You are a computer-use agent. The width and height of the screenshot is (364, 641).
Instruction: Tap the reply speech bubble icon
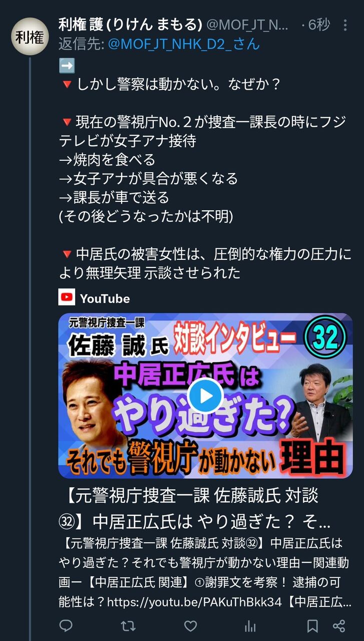coord(66,625)
